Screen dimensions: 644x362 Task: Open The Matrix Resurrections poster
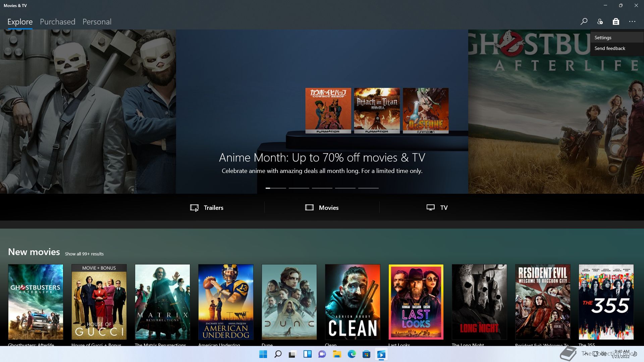coord(162,302)
